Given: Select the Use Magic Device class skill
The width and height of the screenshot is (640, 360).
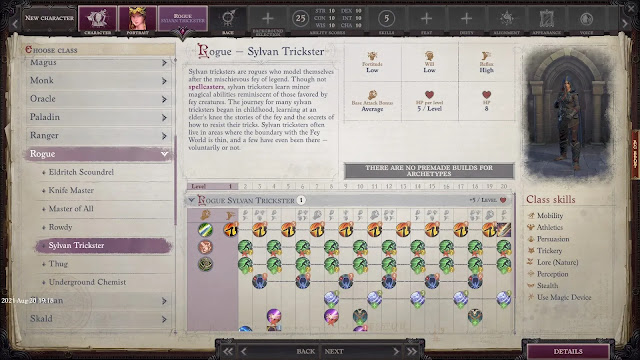Looking at the screenshot, I should coord(564,298).
